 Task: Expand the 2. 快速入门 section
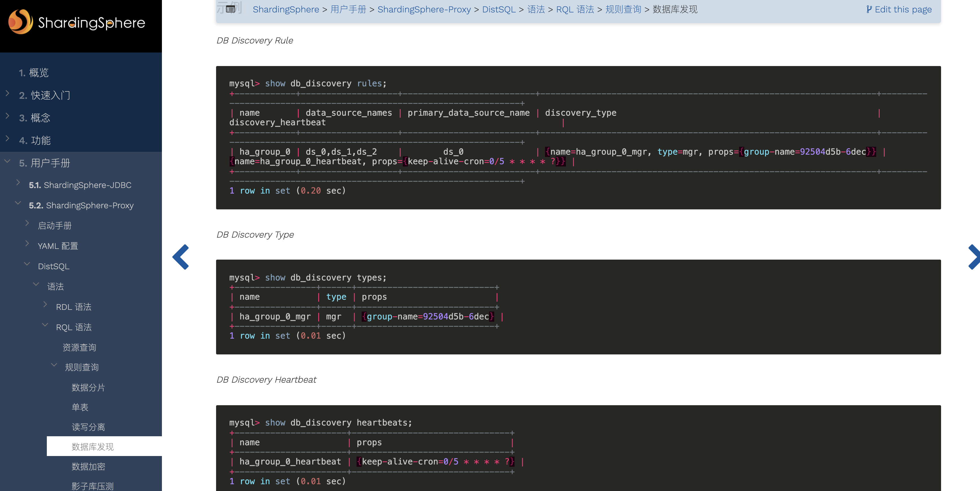point(8,93)
